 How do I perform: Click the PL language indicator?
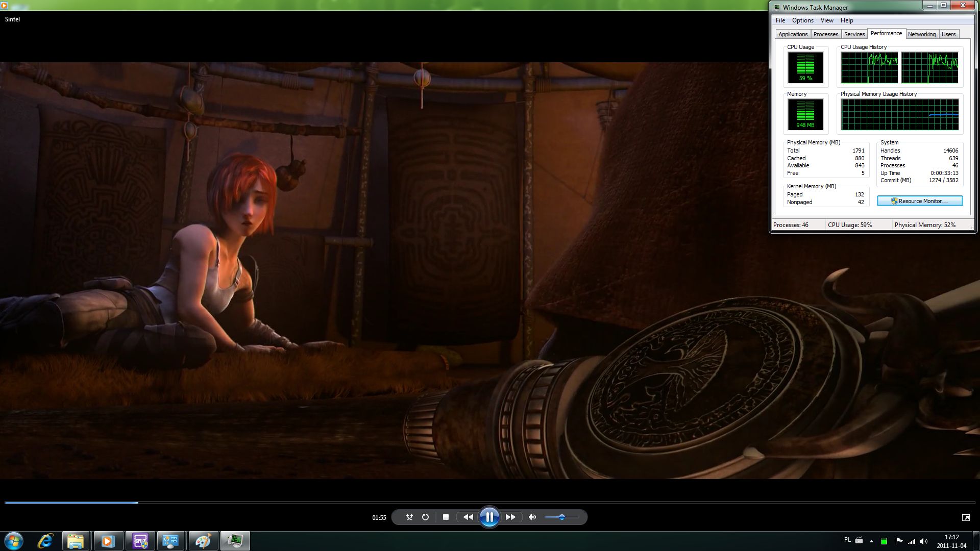pos(847,540)
